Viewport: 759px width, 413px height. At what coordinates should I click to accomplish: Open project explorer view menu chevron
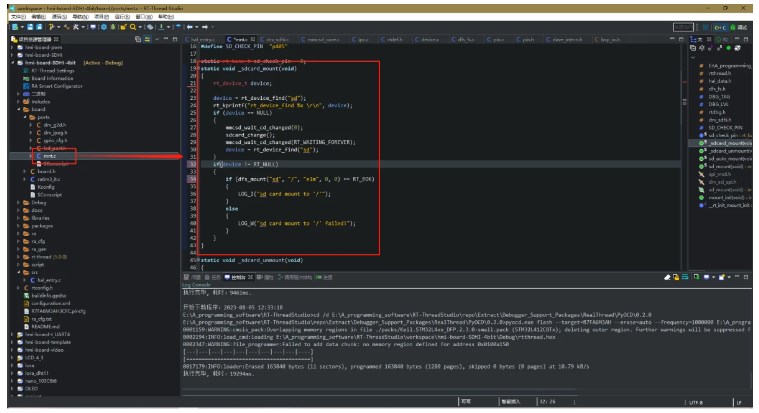(x=157, y=39)
